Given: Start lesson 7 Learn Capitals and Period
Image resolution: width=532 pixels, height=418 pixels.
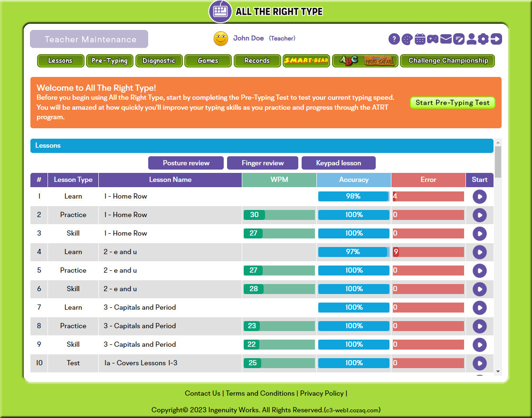Looking at the screenshot, I should pos(479,308).
